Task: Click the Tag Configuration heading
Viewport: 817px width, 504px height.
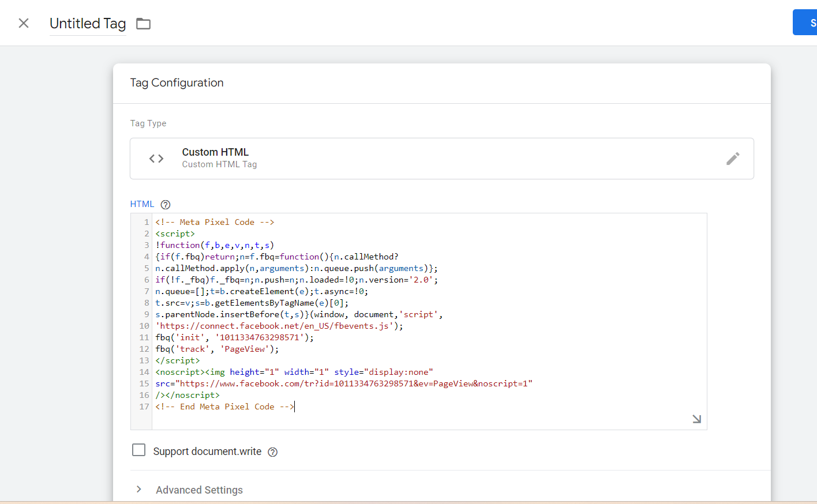Action: click(x=177, y=82)
